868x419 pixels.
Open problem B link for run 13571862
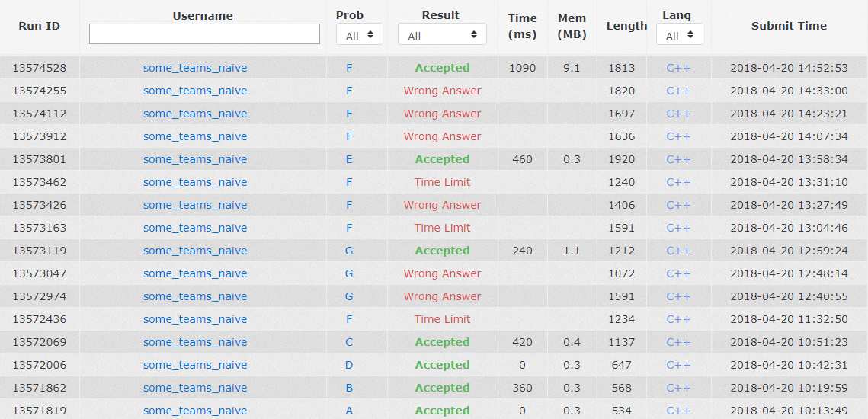coord(349,388)
